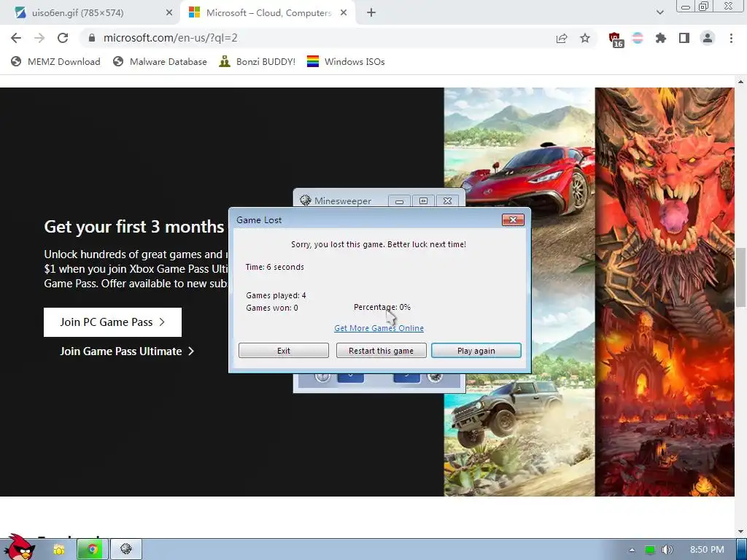Screen dimensions: 747x560
Task: Click the red demon game artwork
Action: click(665, 292)
